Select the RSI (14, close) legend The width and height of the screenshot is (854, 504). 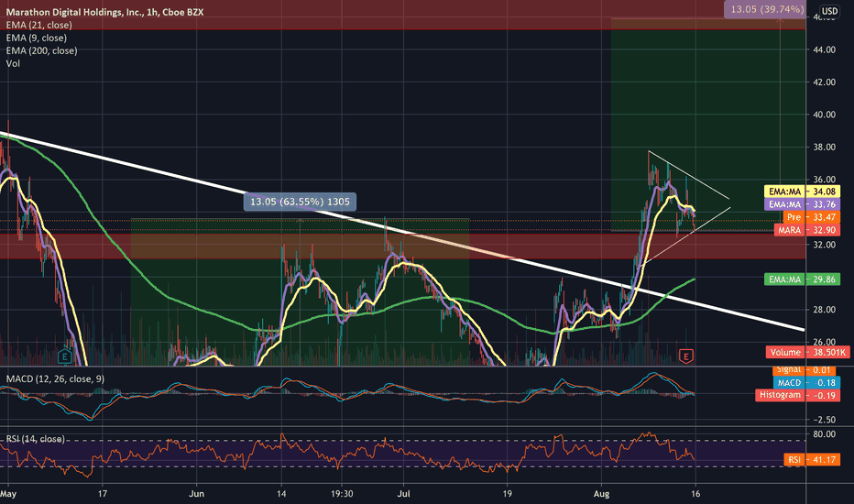tap(36, 439)
